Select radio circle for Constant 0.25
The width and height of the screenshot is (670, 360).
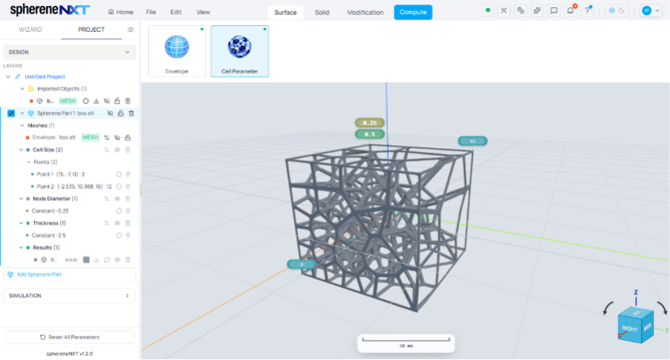[x=119, y=211]
